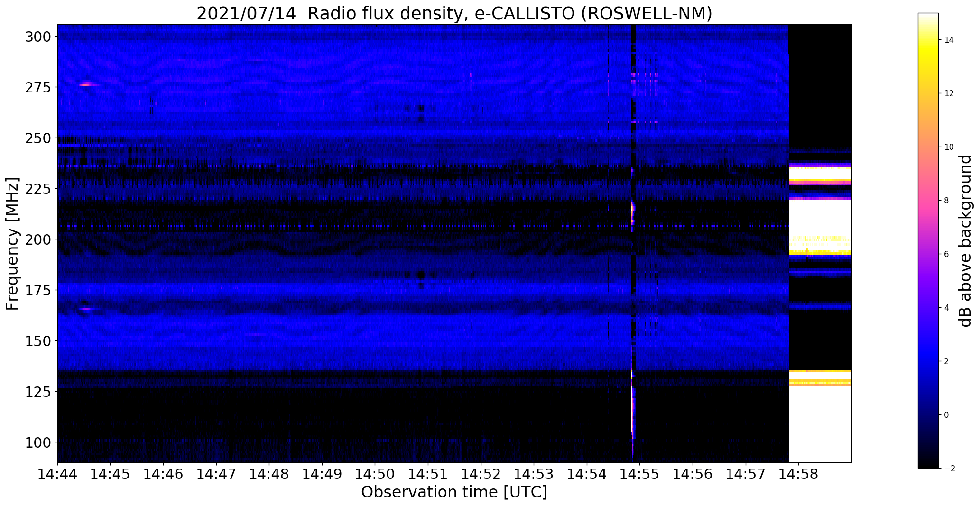980x506 pixels.
Task: Click the 200 frequency tick label
Action: [x=38, y=239]
